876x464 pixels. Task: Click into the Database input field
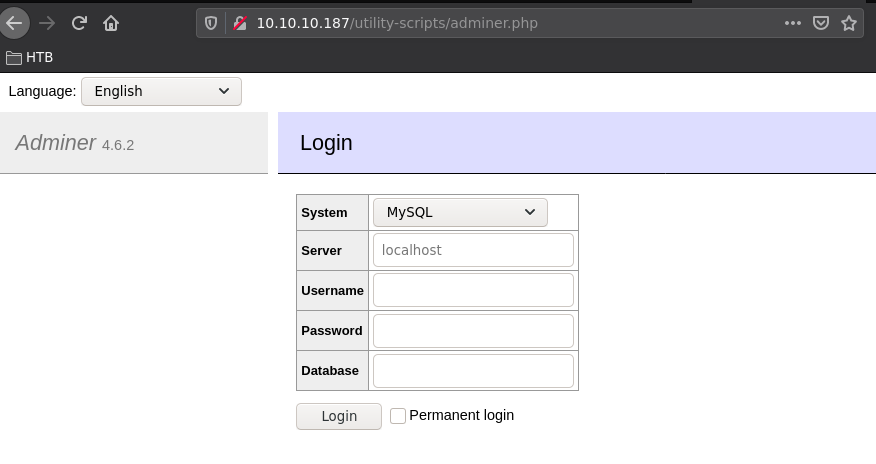473,370
